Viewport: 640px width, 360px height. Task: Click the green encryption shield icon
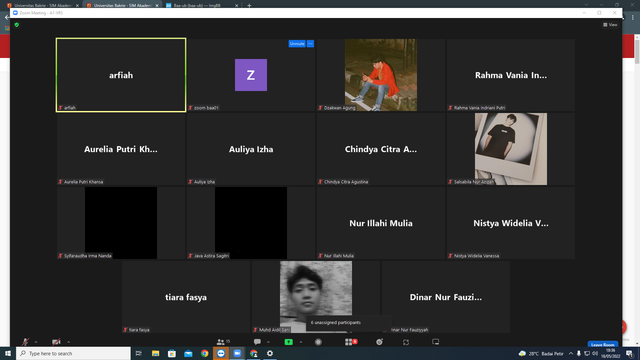(17, 25)
